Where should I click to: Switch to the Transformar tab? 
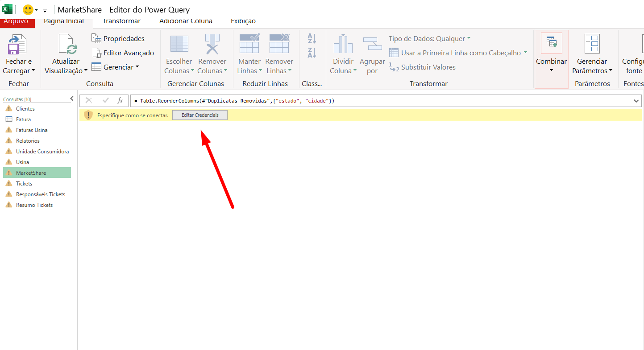click(121, 21)
